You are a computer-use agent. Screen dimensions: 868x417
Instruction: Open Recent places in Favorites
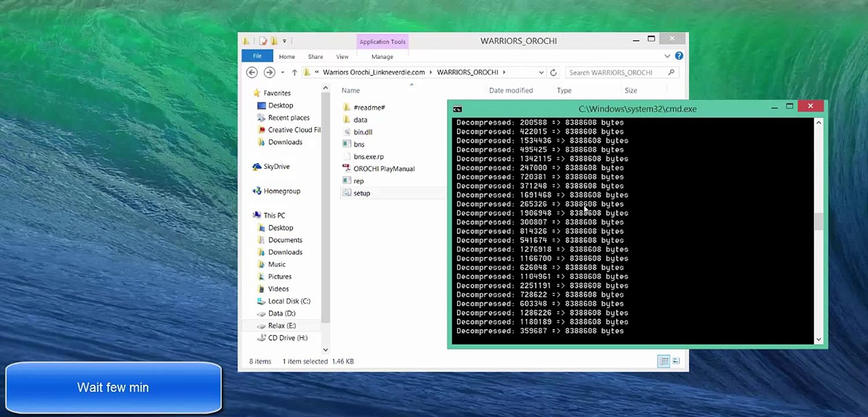288,118
